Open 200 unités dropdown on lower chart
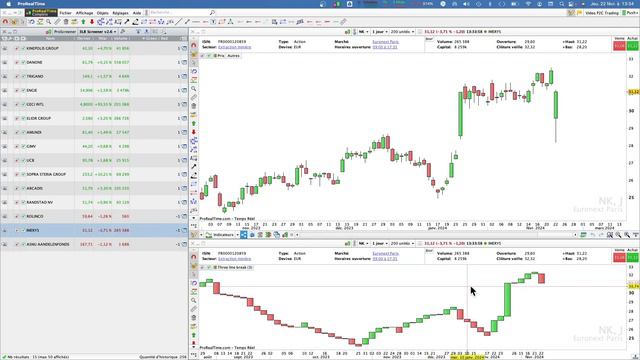640x360 pixels. (402, 243)
